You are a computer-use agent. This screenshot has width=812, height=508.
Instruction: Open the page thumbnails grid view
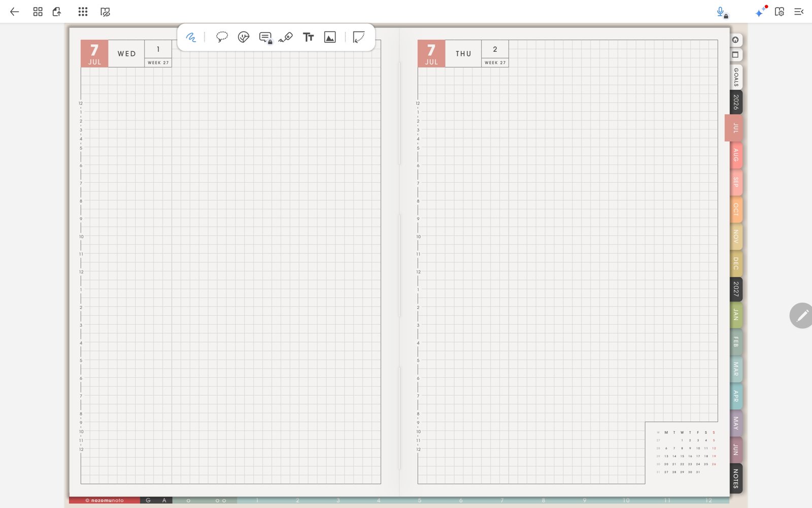point(38,12)
